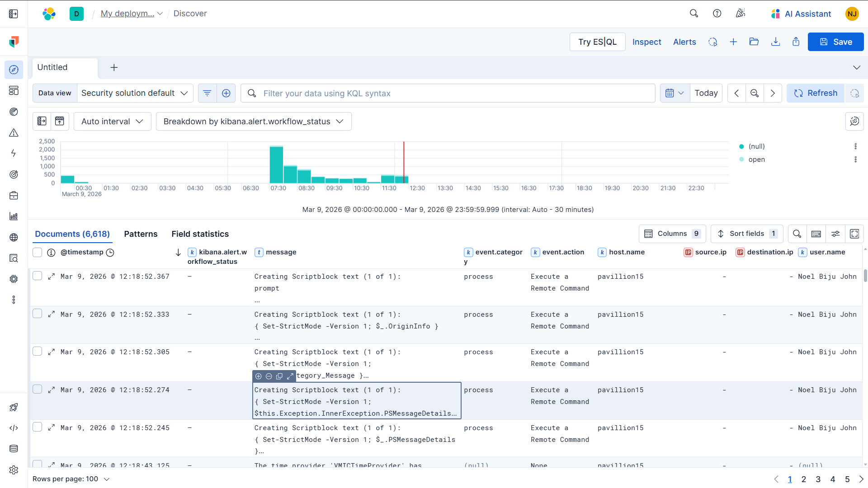The height and width of the screenshot is (488, 868).
Task: Open saved sessions via the folder icon
Action: (754, 42)
